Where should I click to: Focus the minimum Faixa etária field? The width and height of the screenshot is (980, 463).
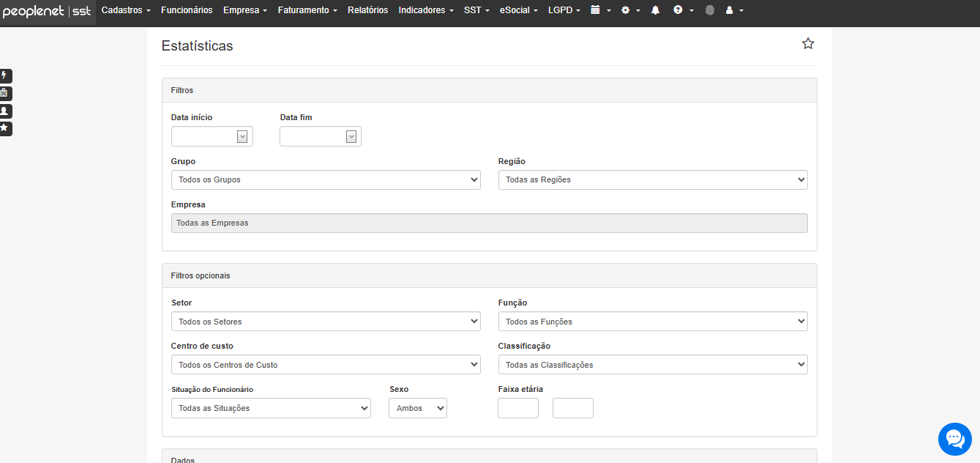pos(518,408)
